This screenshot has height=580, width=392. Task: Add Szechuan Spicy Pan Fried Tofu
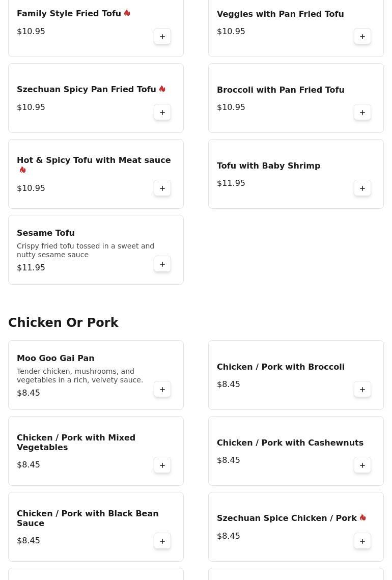[162, 112]
